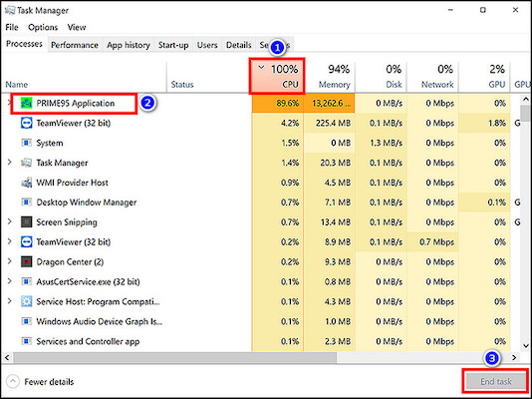Click the Screen Snipping icon

27,222
